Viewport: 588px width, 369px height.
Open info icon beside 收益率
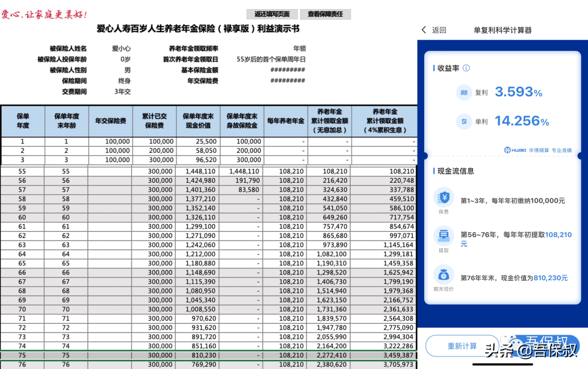click(466, 68)
